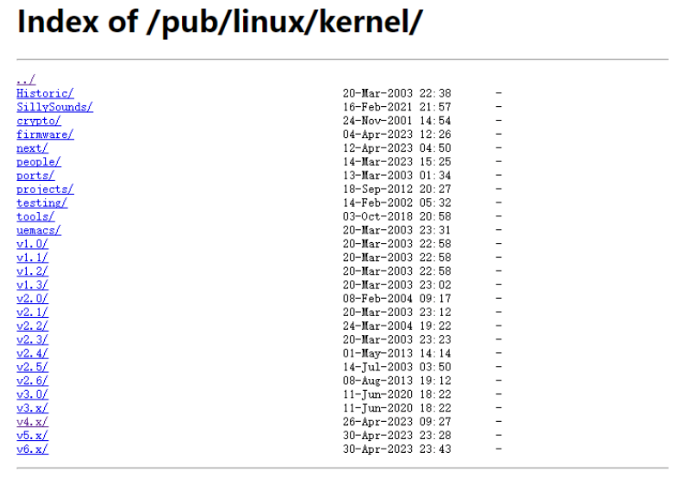Select the v1.0/ kernel folder

pos(32,244)
